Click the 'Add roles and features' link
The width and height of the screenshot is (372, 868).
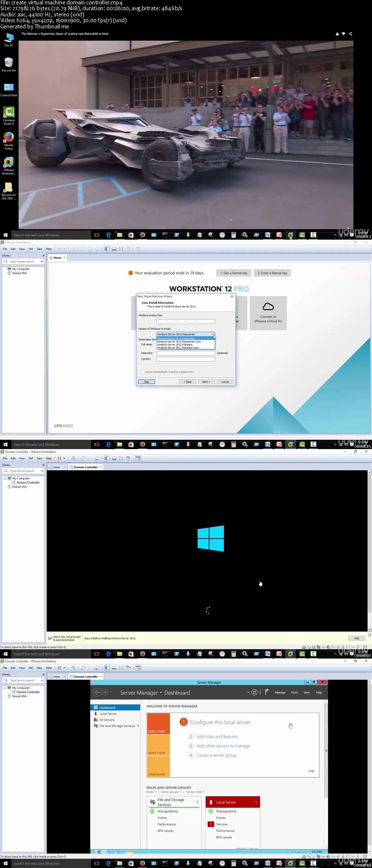217,737
